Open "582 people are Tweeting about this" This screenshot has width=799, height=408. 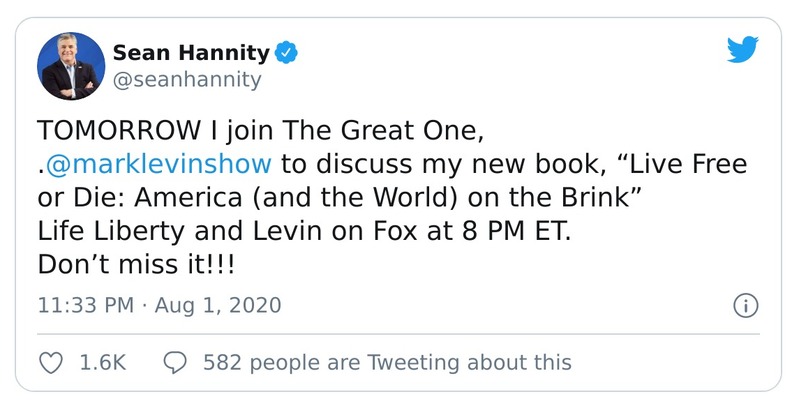coord(387,362)
